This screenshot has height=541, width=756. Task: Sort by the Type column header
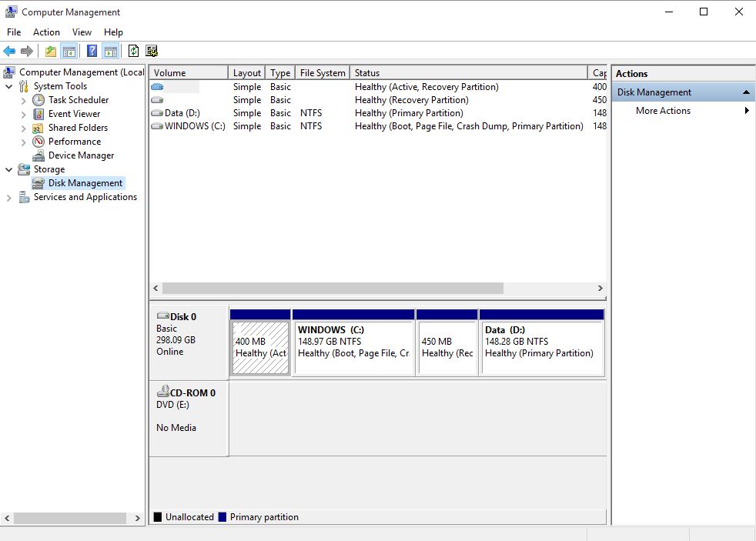coord(280,73)
